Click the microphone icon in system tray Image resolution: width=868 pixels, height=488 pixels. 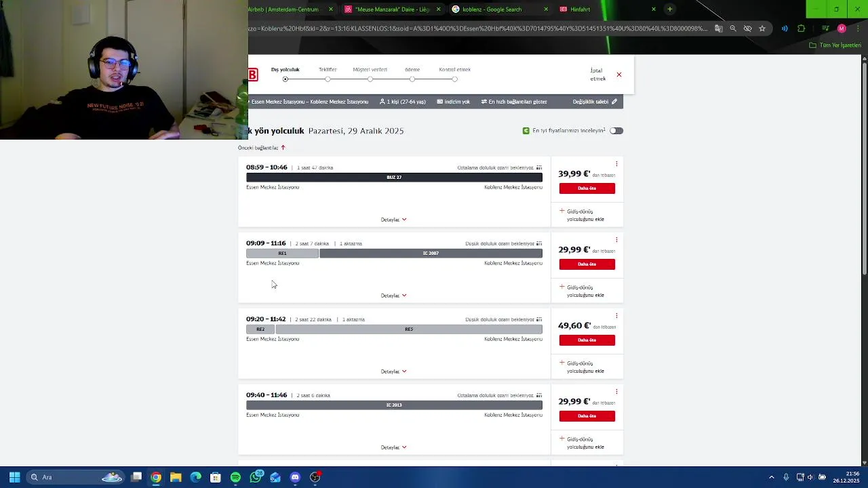click(786, 477)
